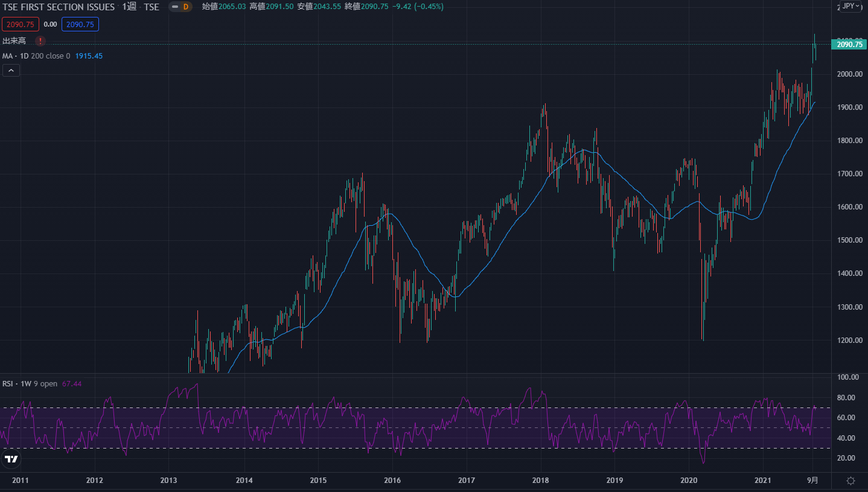
Task: Click the blue 2090.75 buy price button
Action: pos(80,24)
